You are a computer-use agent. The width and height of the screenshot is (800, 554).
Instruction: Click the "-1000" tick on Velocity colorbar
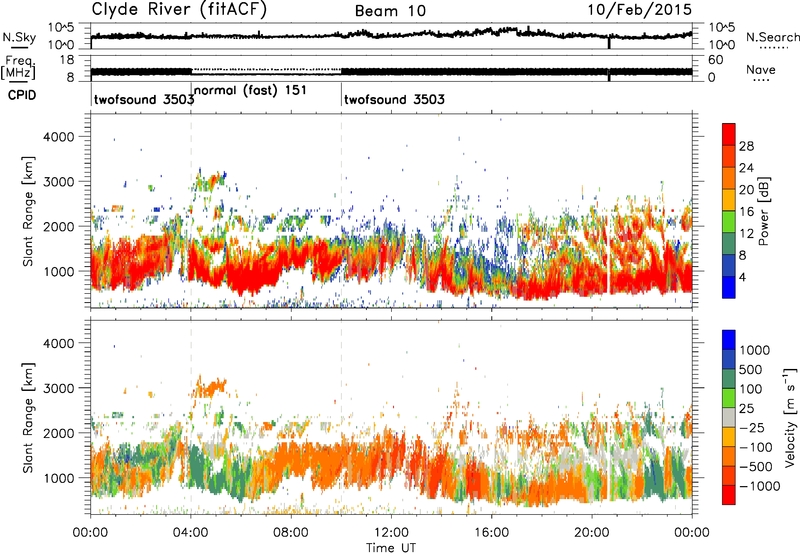pyautogui.click(x=760, y=486)
